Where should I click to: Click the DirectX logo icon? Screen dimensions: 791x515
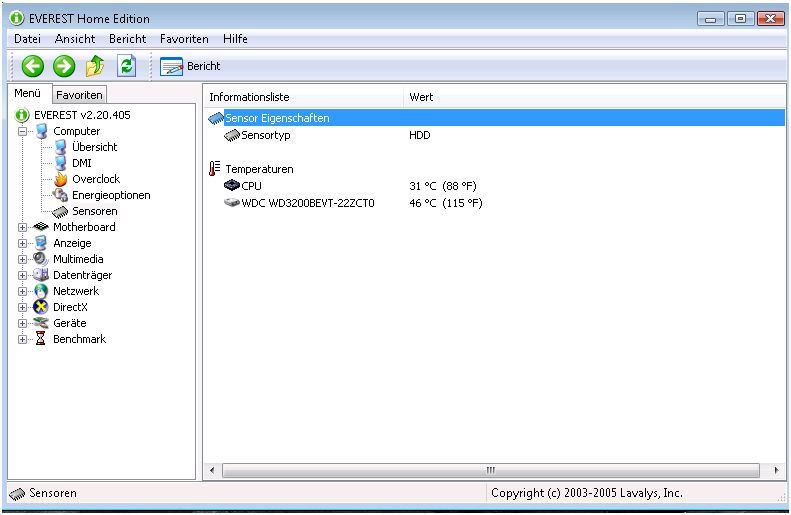coord(40,307)
